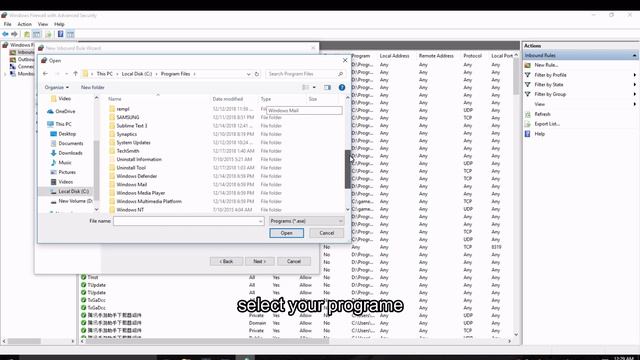Click the Windows Defender folder icon
640x360 pixels.
(112, 176)
